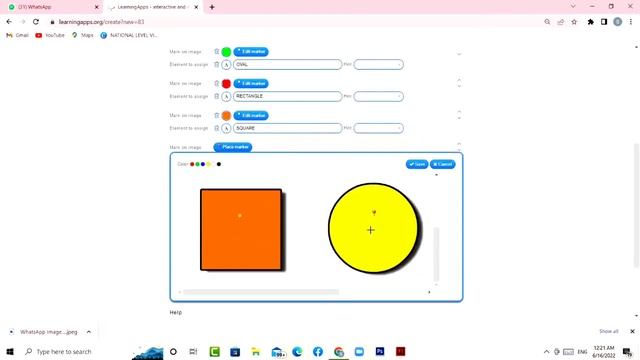Open File Explorer from the taskbar

(x=256, y=351)
